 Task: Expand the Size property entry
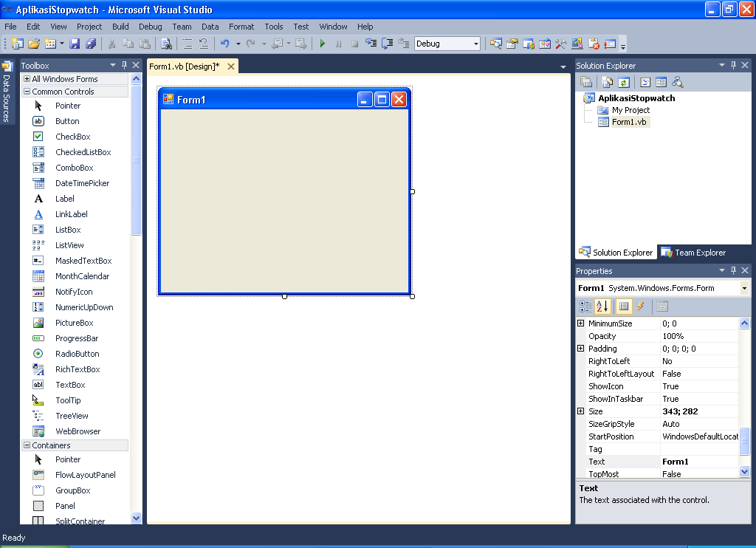(x=580, y=411)
